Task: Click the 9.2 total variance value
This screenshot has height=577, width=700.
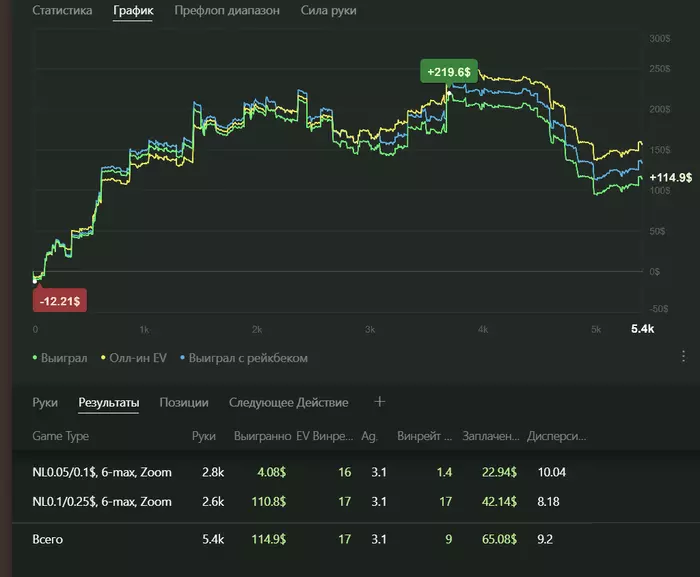Action: tap(545, 539)
